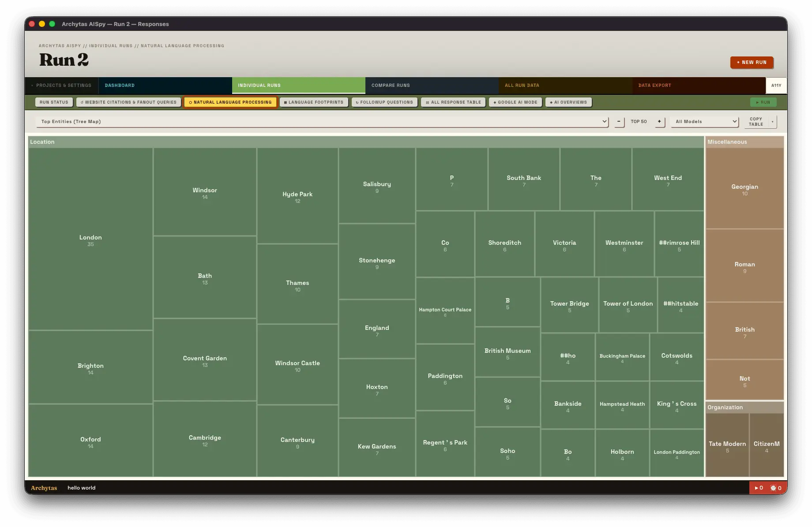
Task: Open AI Overviews sub-tab
Action: click(568, 102)
